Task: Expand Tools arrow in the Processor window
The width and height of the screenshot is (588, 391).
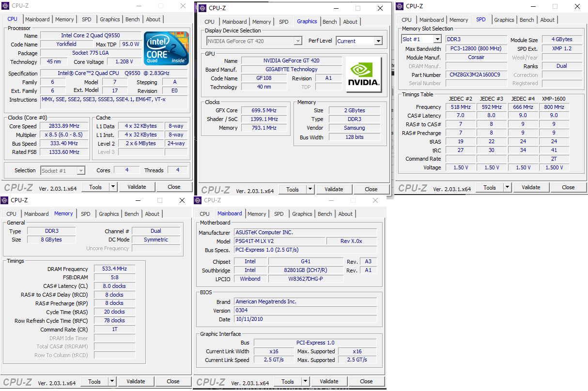Action: point(113,187)
